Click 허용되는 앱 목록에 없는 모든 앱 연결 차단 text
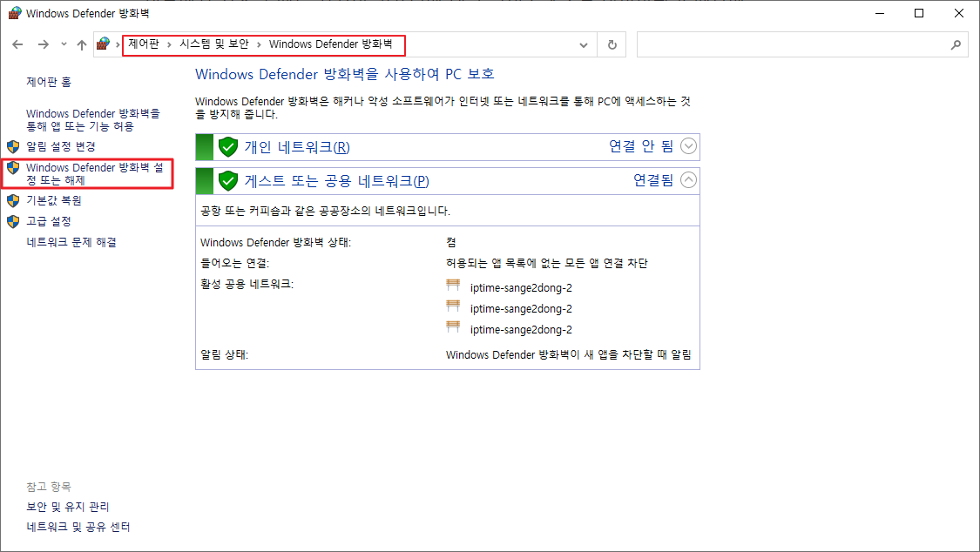 [547, 264]
